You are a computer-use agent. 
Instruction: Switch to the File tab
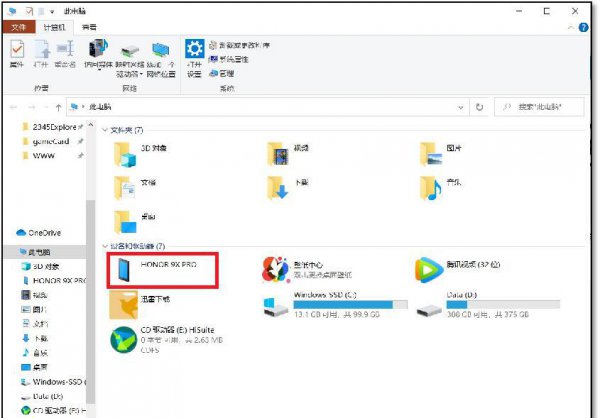(19, 26)
